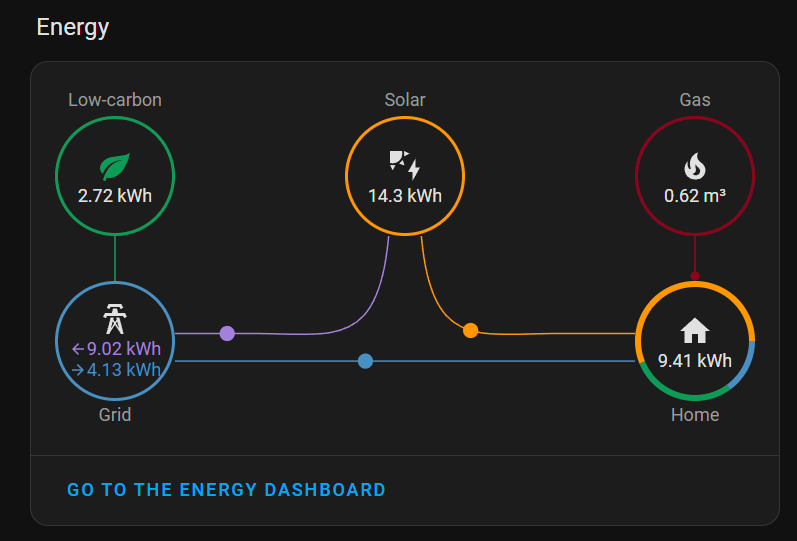Image resolution: width=797 pixels, height=541 pixels.
Task: Click the 4.13 kWh grid consumption value
Action: [116, 370]
